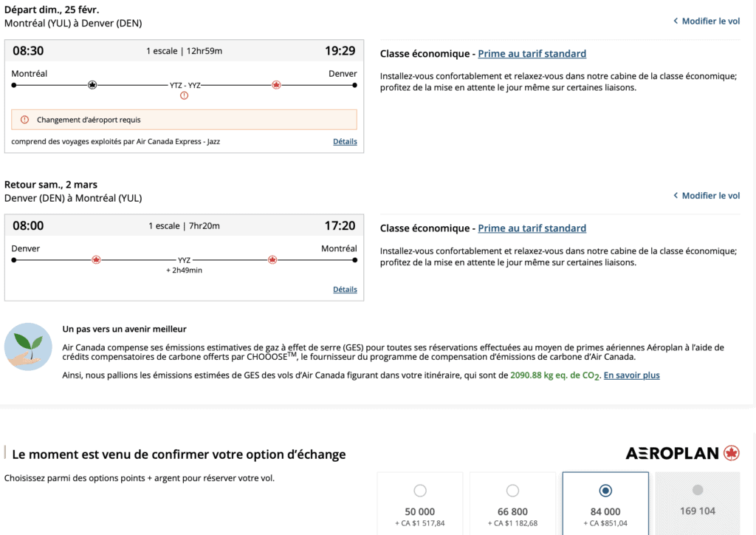Click the alert icon in airport change banner

point(24,120)
